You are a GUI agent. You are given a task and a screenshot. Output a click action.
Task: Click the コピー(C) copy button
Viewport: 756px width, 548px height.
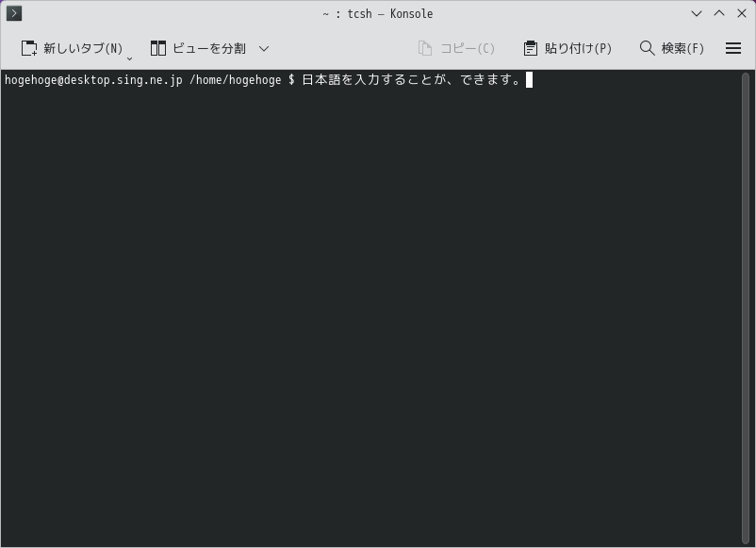pyautogui.click(x=456, y=48)
